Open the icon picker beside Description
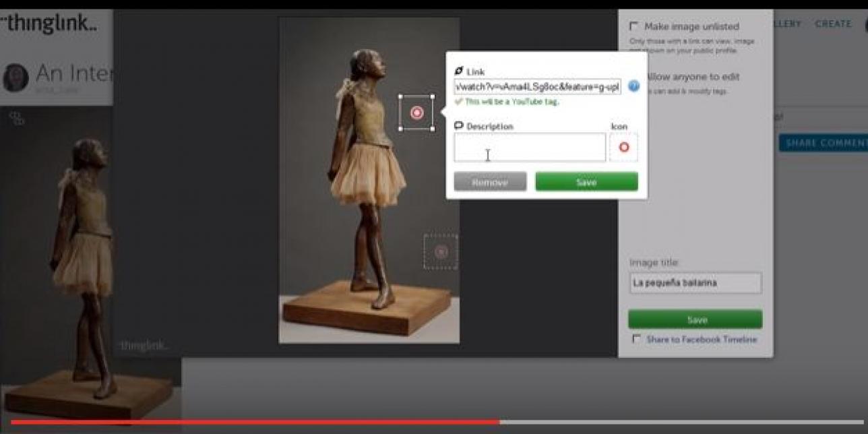 click(x=623, y=147)
